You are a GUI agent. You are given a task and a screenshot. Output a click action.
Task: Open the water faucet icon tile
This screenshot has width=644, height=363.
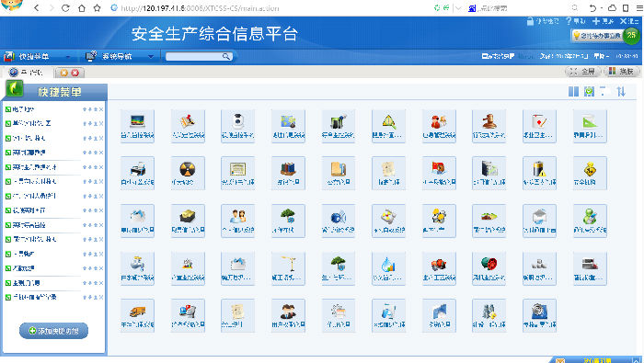tap(138, 268)
